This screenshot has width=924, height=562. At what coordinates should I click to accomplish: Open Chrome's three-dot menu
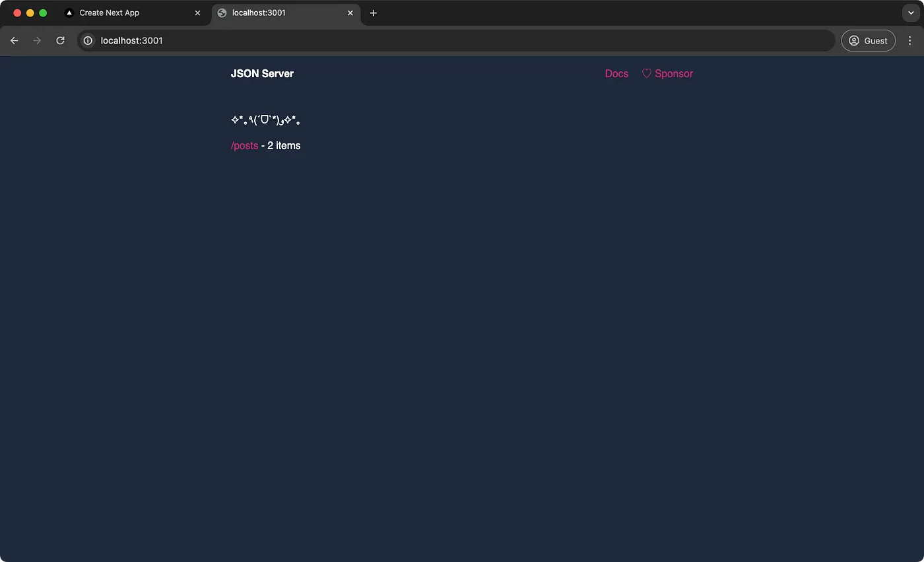[910, 40]
